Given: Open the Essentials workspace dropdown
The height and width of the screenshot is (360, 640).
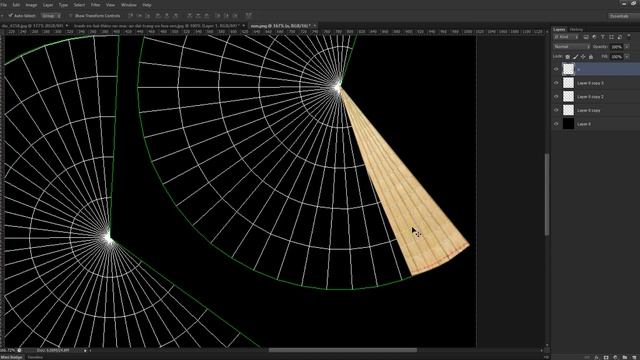Looking at the screenshot, I should 623,16.
